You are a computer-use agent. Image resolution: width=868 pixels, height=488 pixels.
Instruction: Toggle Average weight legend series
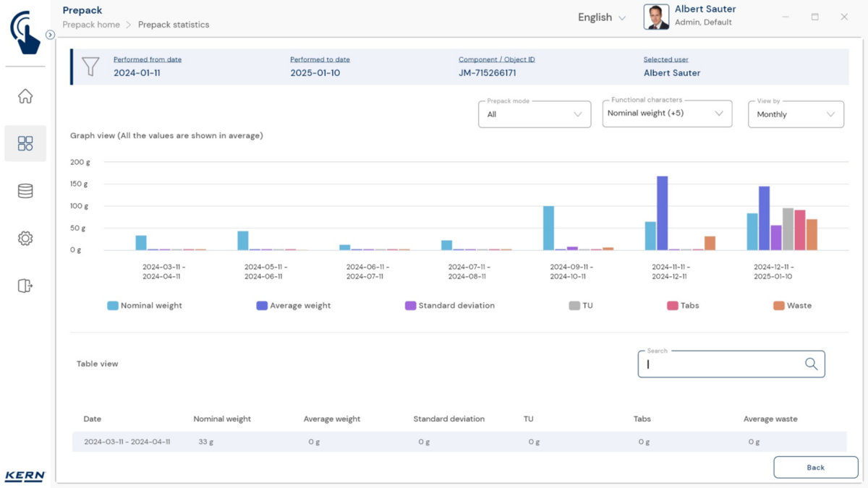[x=294, y=306]
